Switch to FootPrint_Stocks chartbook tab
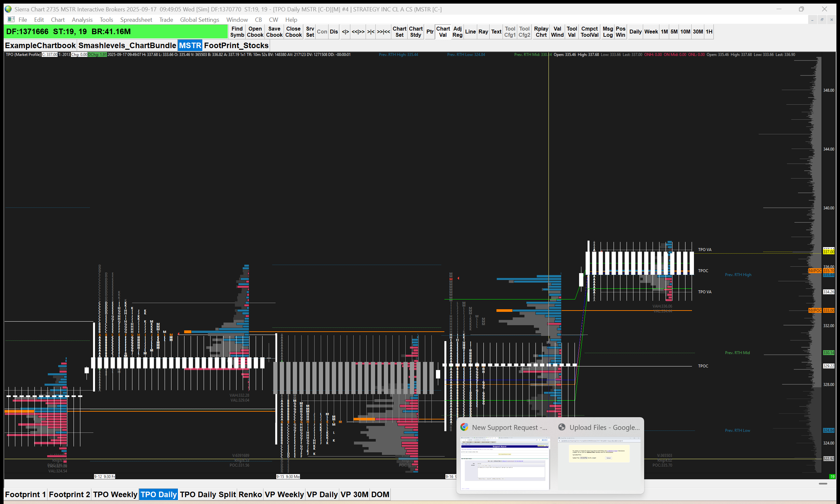Screen dimensions: 840x504 [236, 46]
